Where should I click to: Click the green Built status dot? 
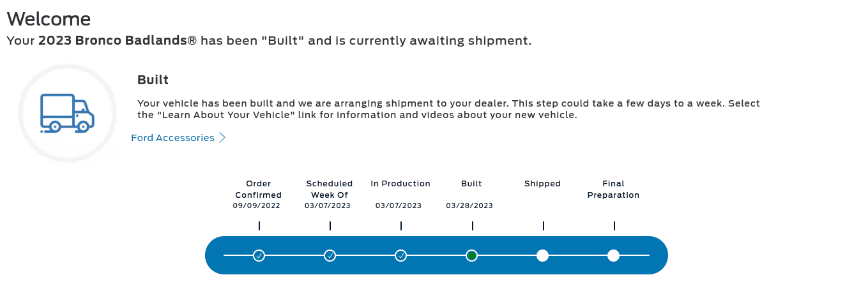tap(471, 255)
